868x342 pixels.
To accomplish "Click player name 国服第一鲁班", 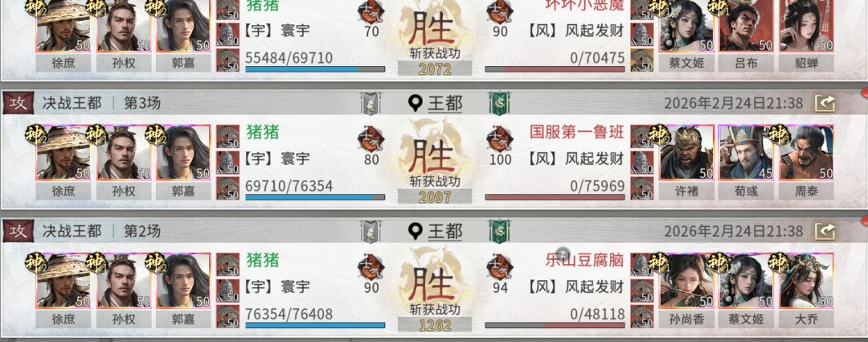I will [577, 132].
